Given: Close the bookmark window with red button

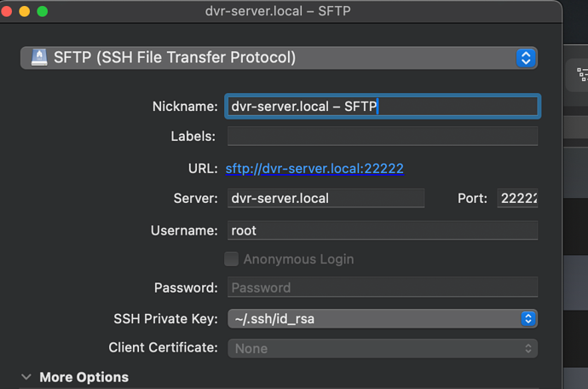Looking at the screenshot, I should (x=7, y=12).
